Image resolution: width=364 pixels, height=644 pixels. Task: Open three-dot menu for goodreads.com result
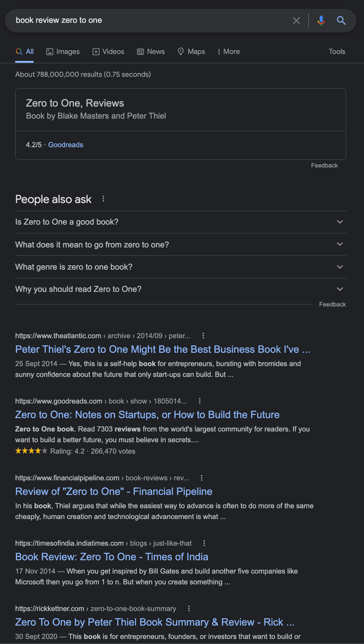[x=200, y=401]
